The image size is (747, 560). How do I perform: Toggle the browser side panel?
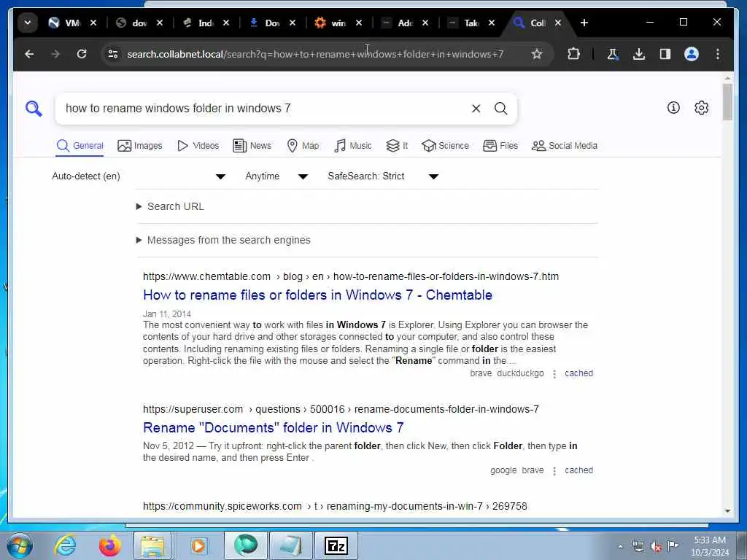(665, 54)
